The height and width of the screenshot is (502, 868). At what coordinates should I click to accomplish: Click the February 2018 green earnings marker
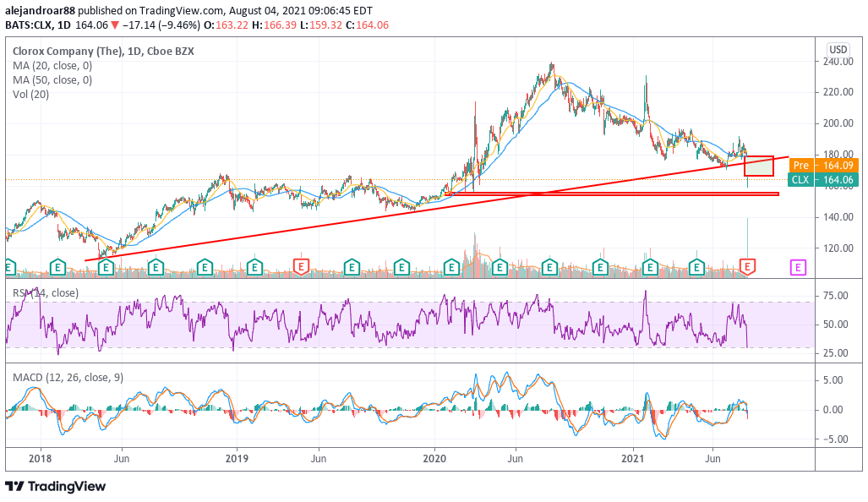pos(57,267)
